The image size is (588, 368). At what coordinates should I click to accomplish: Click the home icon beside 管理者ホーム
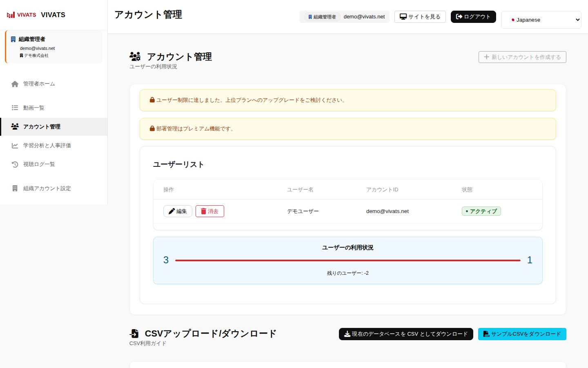click(x=15, y=84)
